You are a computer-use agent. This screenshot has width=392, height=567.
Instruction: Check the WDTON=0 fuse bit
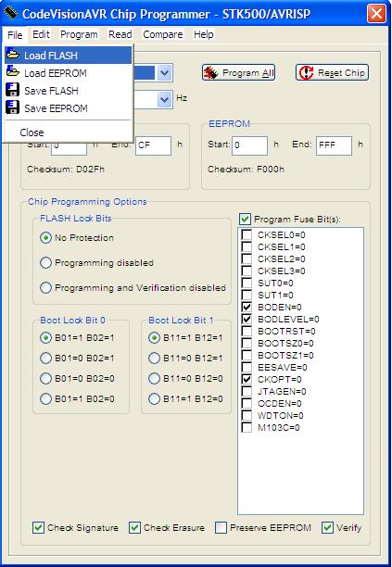pyautogui.click(x=247, y=415)
